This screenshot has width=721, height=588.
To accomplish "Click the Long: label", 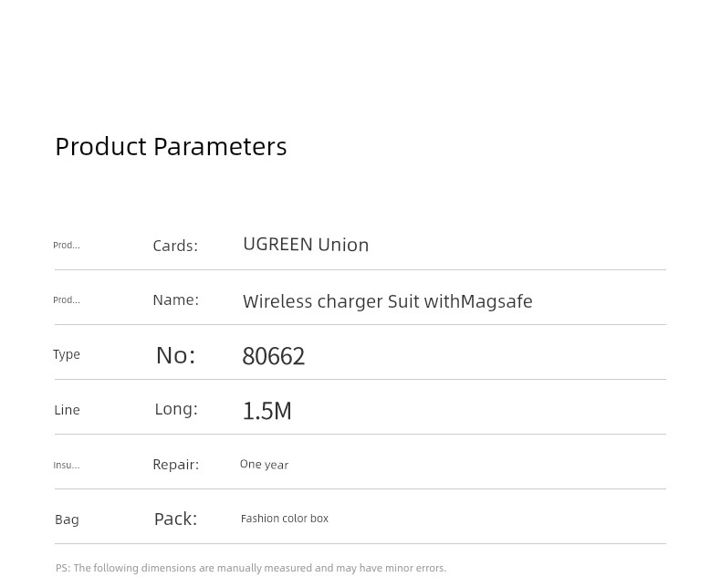I will [x=176, y=409].
